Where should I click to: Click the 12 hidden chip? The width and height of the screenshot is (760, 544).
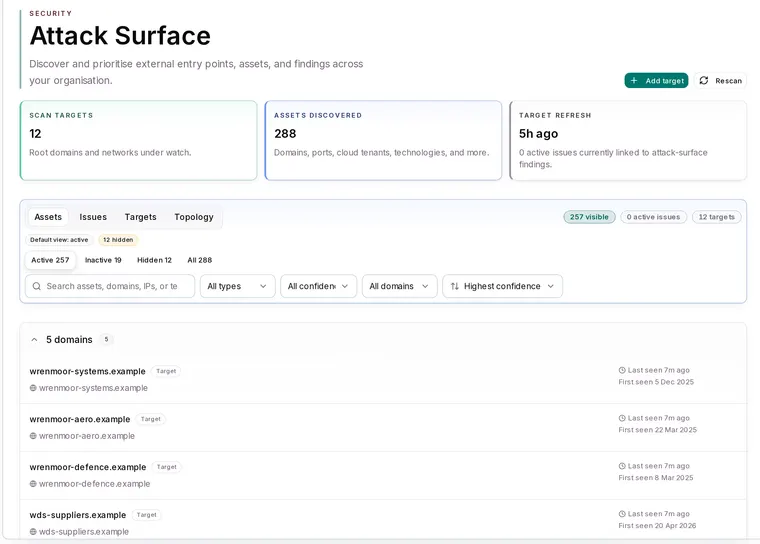[118, 240]
